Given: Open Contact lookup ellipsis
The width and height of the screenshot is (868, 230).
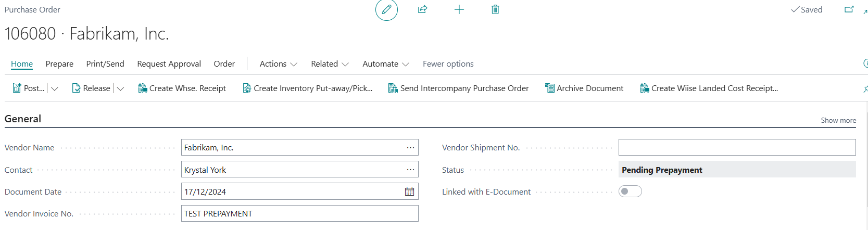Looking at the screenshot, I should (410, 170).
